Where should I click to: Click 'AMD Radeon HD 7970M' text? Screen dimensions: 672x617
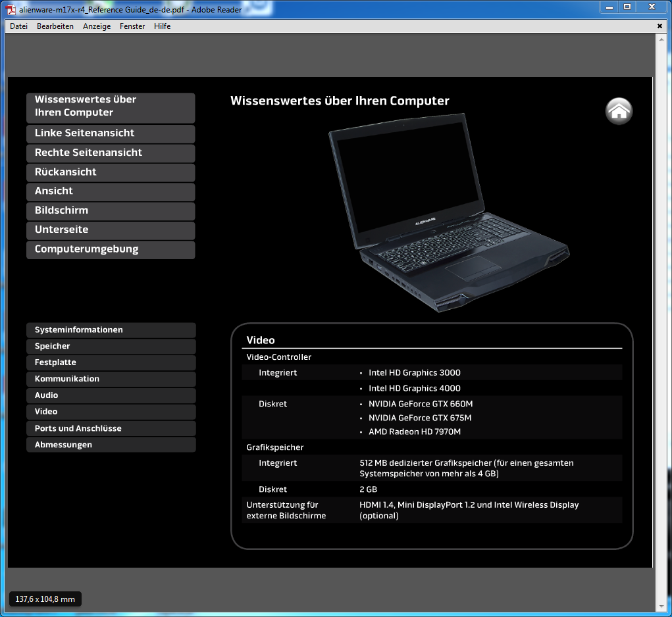click(415, 432)
